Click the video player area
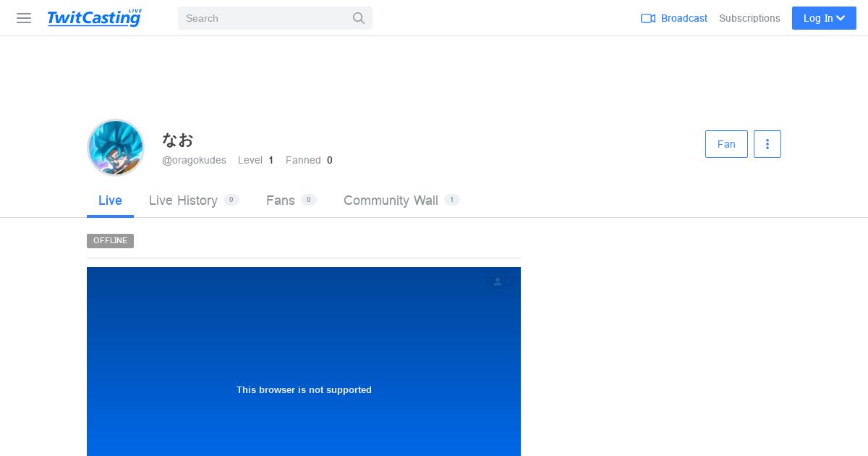Image resolution: width=868 pixels, height=456 pixels. point(304,361)
